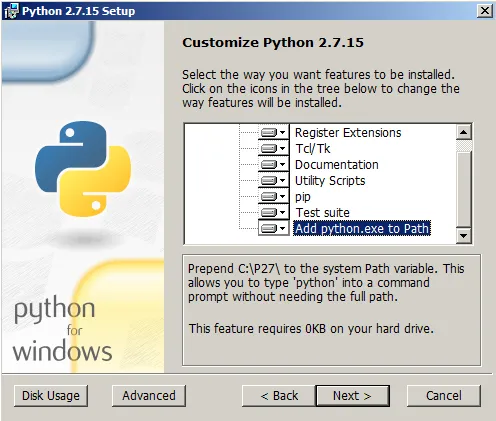The width and height of the screenshot is (496, 421).
Task: Open feature dropdown icon for pip
Action: [x=273, y=197]
